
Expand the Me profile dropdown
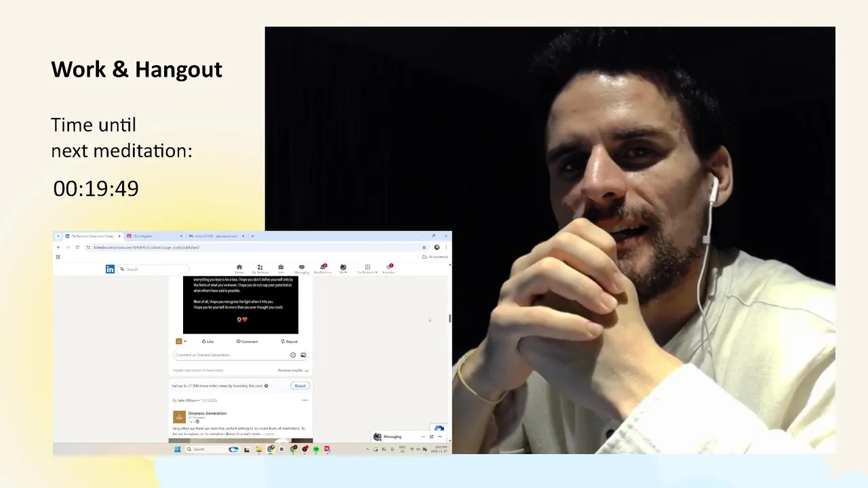click(343, 268)
